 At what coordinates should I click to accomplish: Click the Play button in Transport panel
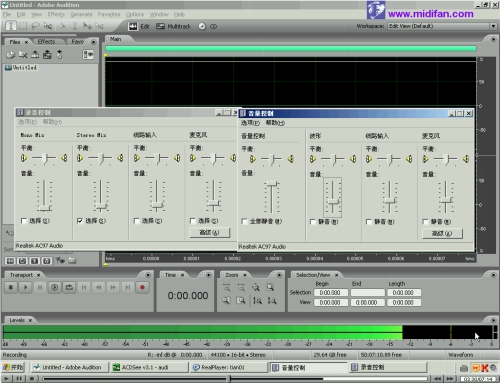click(x=25, y=287)
